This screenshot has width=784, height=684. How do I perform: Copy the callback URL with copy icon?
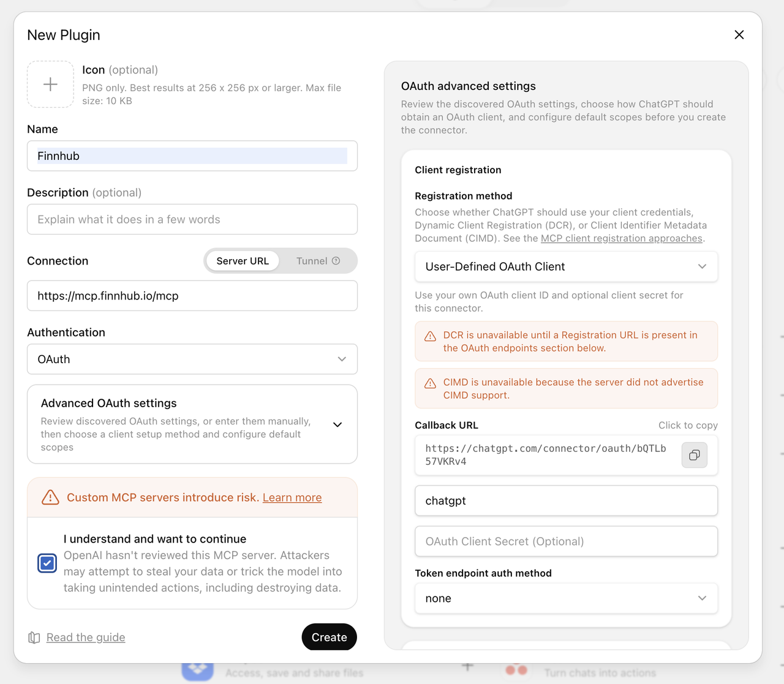(695, 455)
